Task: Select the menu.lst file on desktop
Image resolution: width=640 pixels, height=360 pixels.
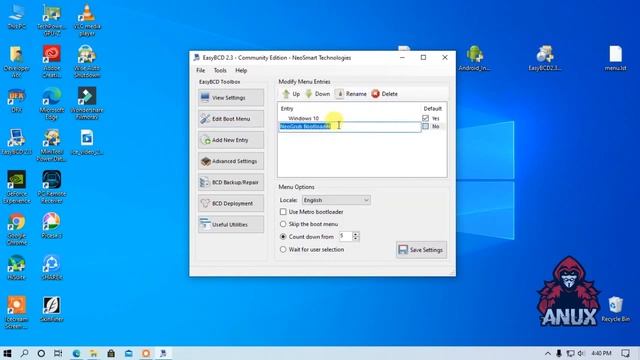Action: pos(616,58)
